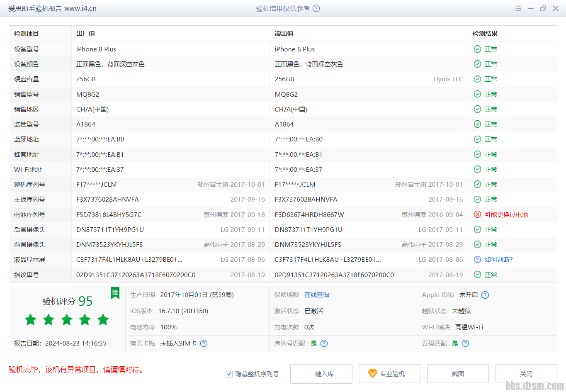The height and width of the screenshot is (392, 566).
Task: Click help icon beside 未插入SIM卡
Action: [204, 343]
